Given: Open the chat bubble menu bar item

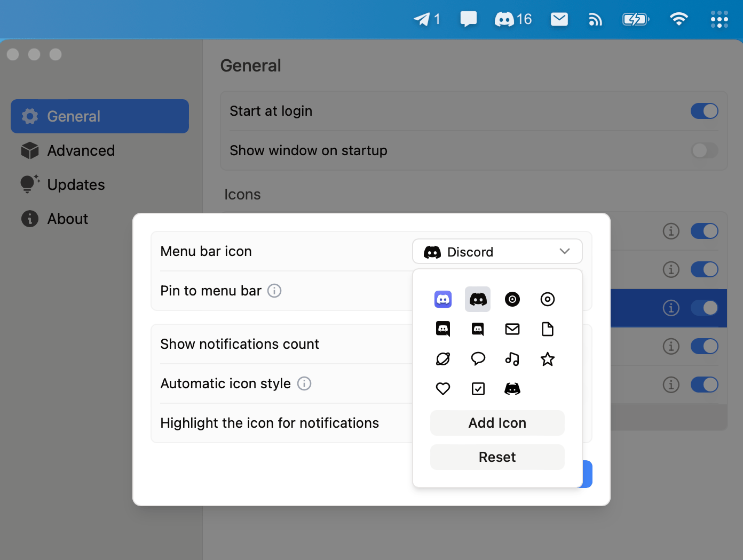Looking at the screenshot, I should (469, 19).
